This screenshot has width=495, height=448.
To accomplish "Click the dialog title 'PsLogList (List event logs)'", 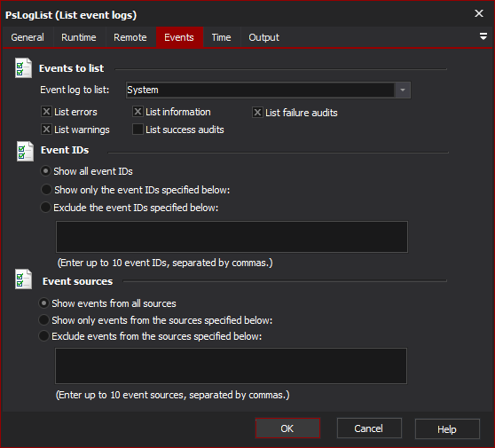I will 71,15.
